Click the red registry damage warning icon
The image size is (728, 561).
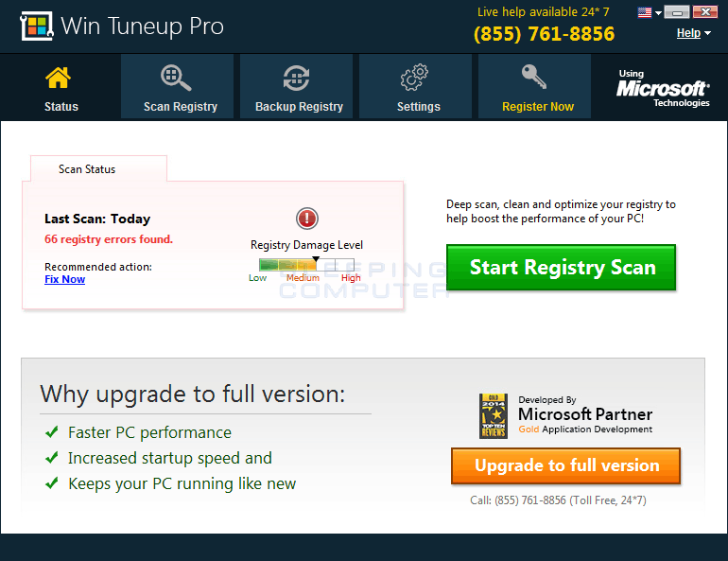point(307,219)
